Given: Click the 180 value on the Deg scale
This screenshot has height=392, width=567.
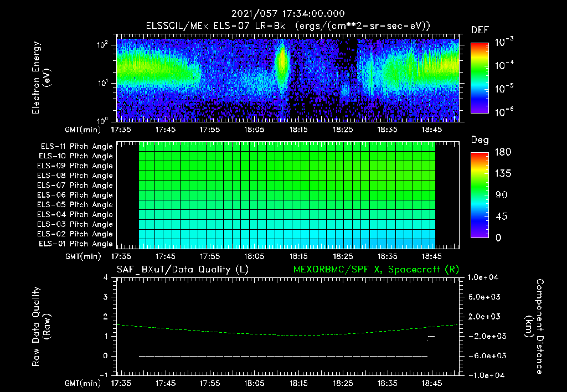Looking at the screenshot, I should point(503,152).
